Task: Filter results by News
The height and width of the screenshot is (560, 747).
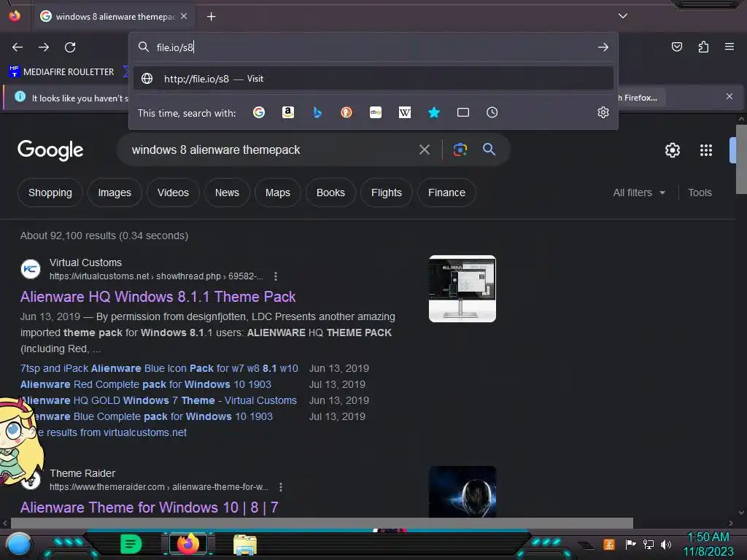Action: click(227, 192)
